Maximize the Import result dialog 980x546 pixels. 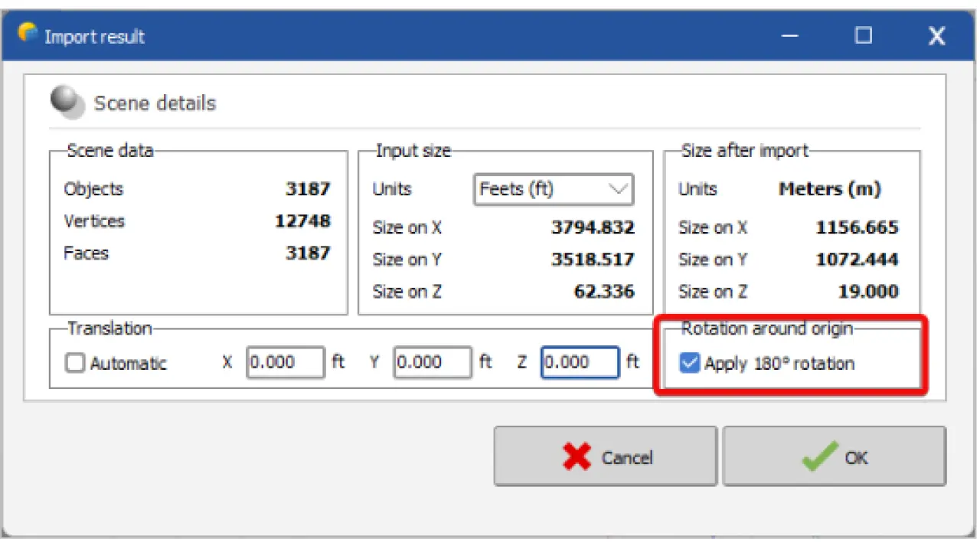tap(864, 36)
